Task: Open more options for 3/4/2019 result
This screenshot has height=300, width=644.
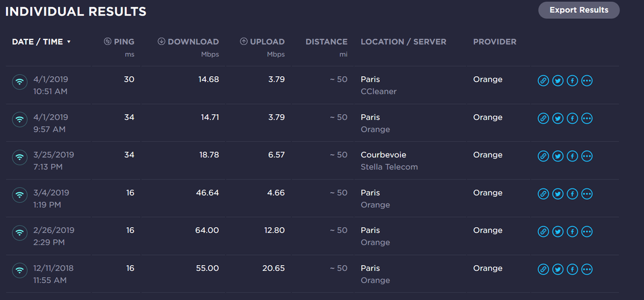Action: click(587, 194)
